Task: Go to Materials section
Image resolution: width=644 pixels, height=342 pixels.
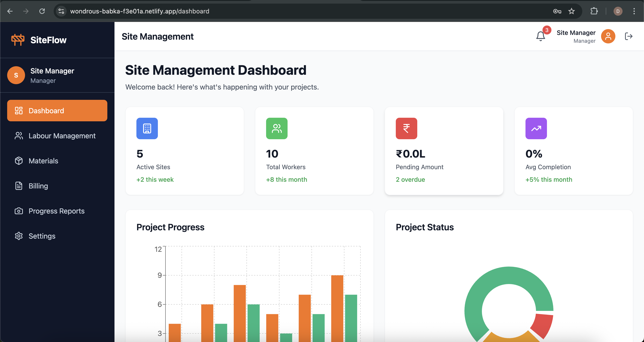Action: [x=43, y=161]
